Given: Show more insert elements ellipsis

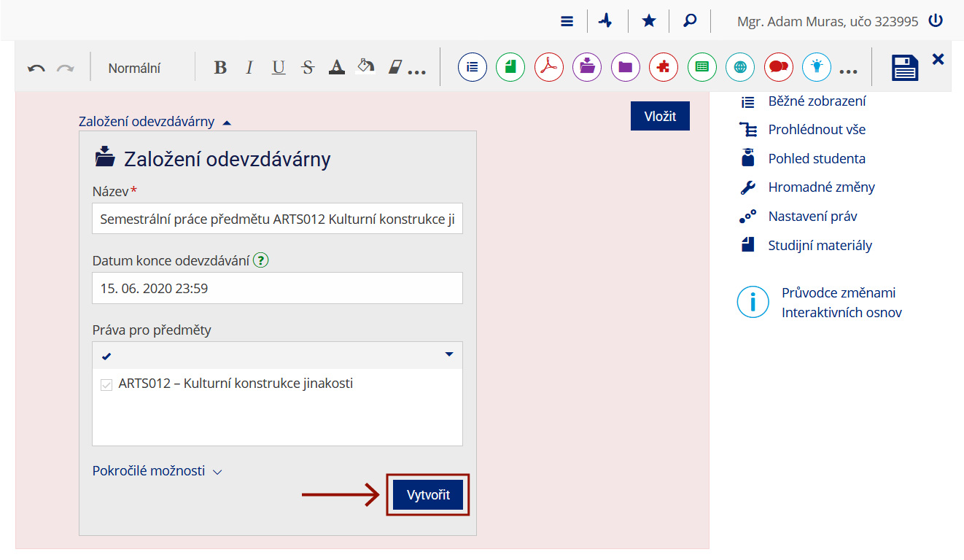Looking at the screenshot, I should click(x=848, y=72).
